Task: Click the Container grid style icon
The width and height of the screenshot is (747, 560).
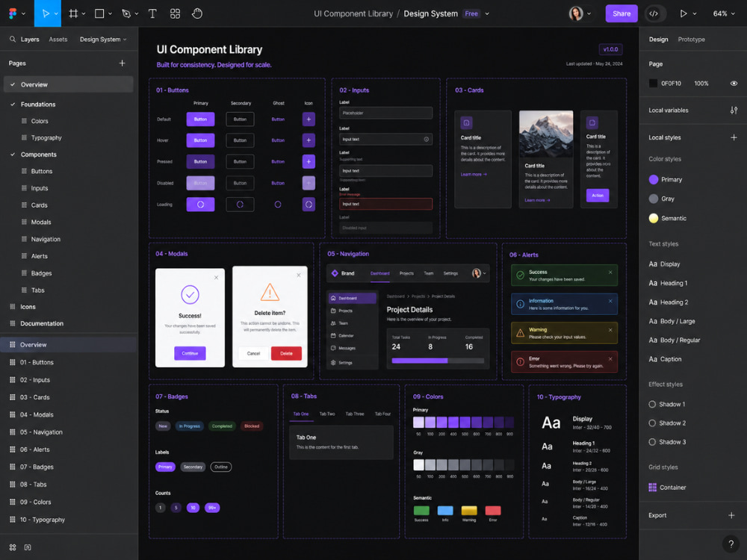Action: (x=652, y=487)
